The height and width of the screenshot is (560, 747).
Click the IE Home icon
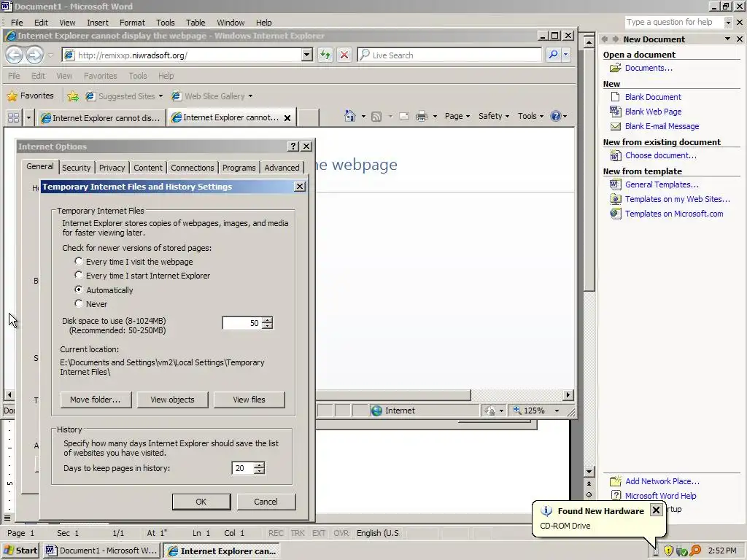(x=349, y=116)
